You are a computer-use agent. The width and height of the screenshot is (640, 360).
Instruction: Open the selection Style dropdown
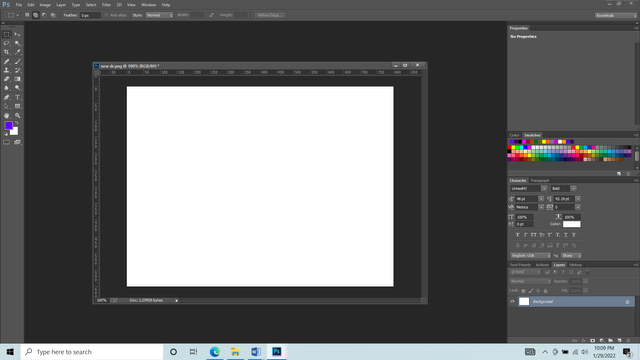pyautogui.click(x=159, y=15)
